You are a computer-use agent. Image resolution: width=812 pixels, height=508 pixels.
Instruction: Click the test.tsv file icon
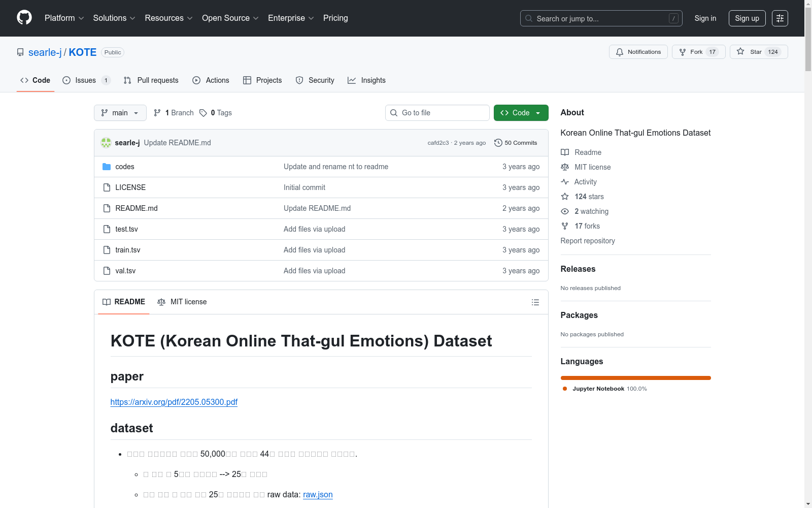[x=107, y=229]
